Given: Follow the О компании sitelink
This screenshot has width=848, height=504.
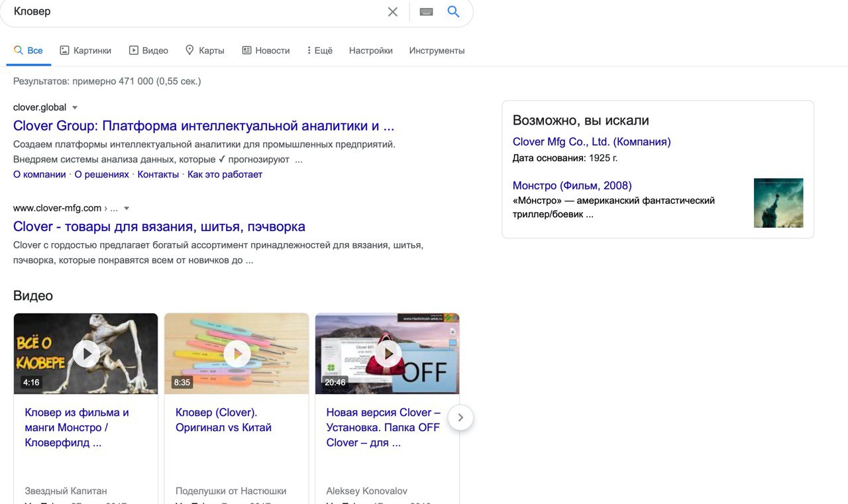Looking at the screenshot, I should coord(40,174).
